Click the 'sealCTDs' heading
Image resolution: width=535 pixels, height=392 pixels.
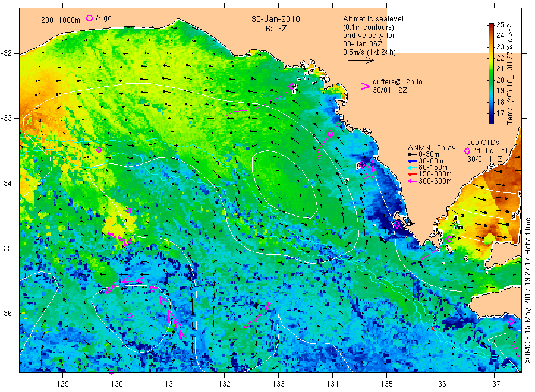click(483, 143)
